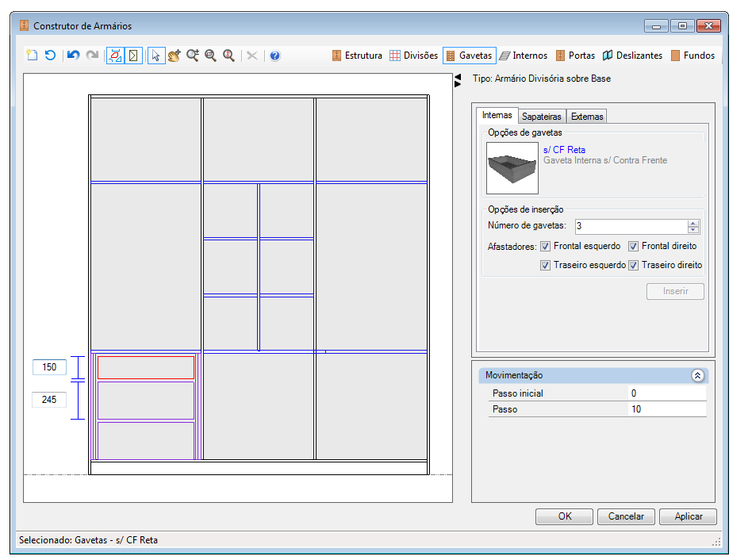The height and width of the screenshot is (560, 752).
Task: Undo the last action
Action: (x=74, y=56)
